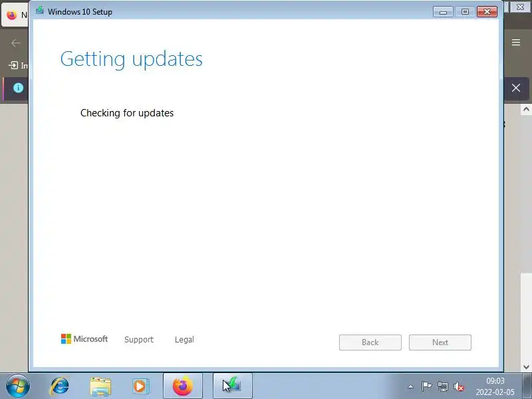Open the Windows Start menu

18,386
